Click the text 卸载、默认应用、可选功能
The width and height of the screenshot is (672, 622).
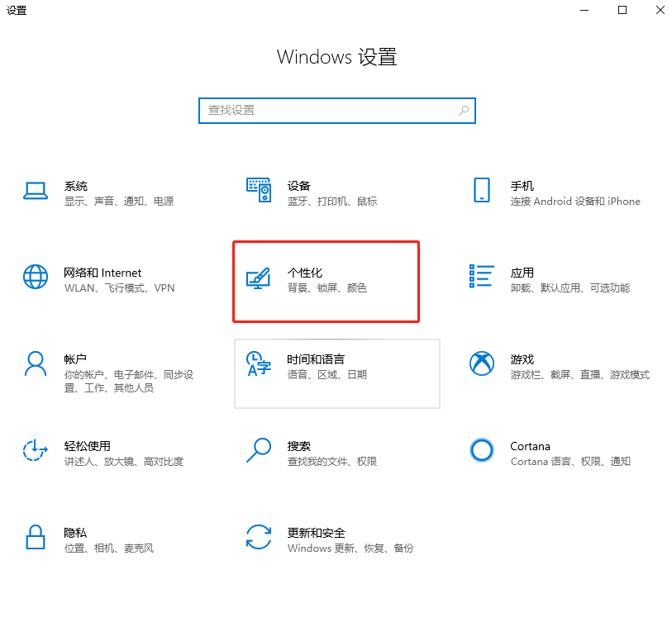coord(570,288)
